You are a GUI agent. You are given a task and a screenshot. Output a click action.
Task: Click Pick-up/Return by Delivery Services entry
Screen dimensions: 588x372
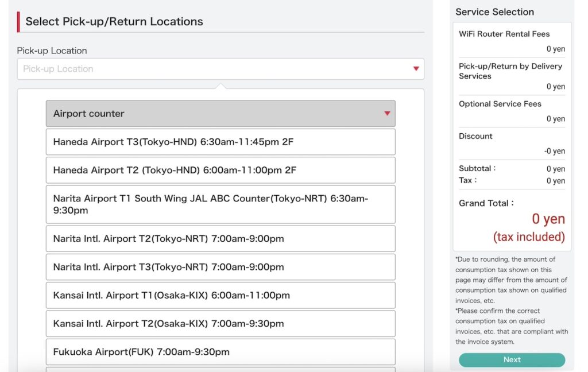click(510, 71)
